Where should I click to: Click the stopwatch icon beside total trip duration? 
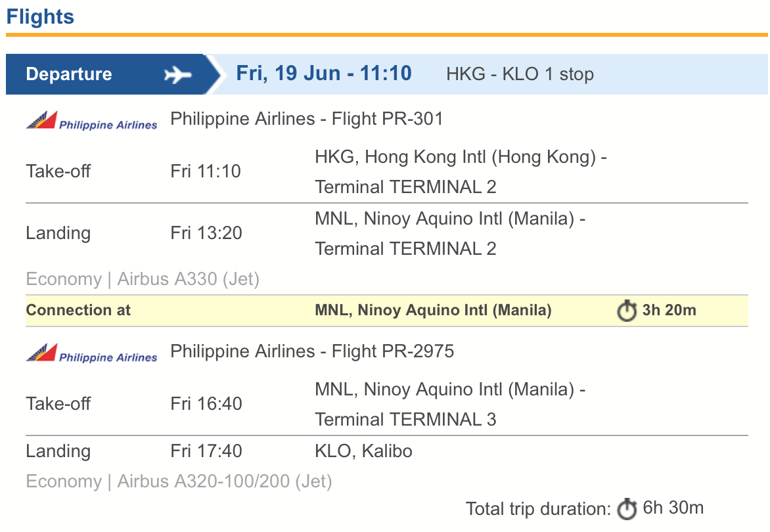627,509
